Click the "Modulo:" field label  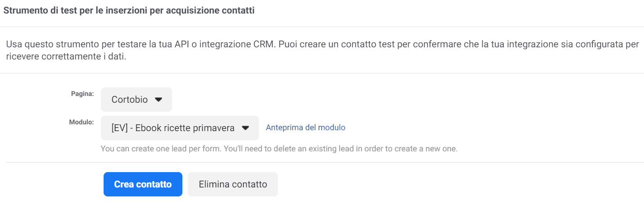(82, 122)
